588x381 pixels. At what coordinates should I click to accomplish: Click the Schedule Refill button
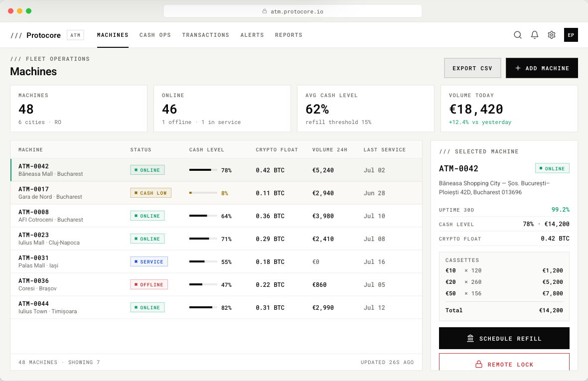pos(504,338)
